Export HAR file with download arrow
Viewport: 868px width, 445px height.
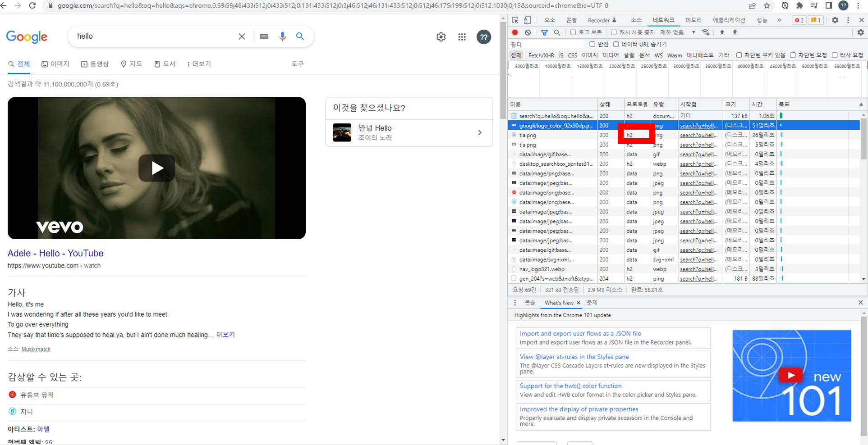(x=735, y=32)
